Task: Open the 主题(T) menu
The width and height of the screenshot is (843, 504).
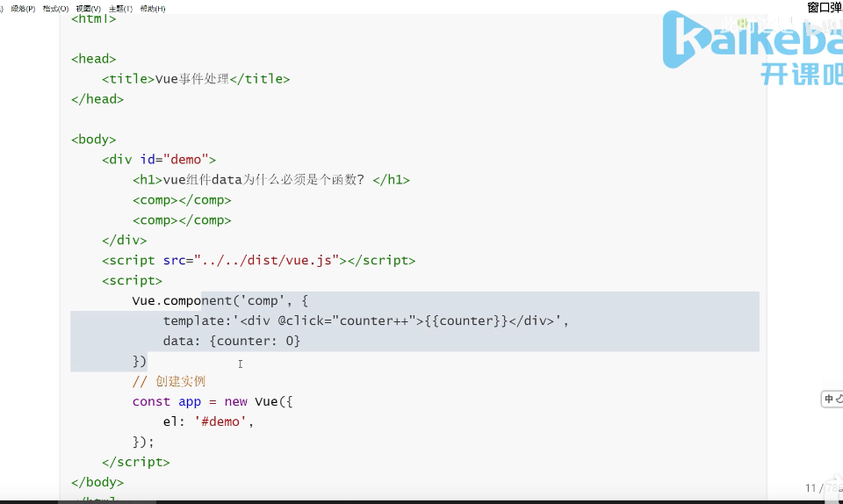Action: (x=120, y=9)
